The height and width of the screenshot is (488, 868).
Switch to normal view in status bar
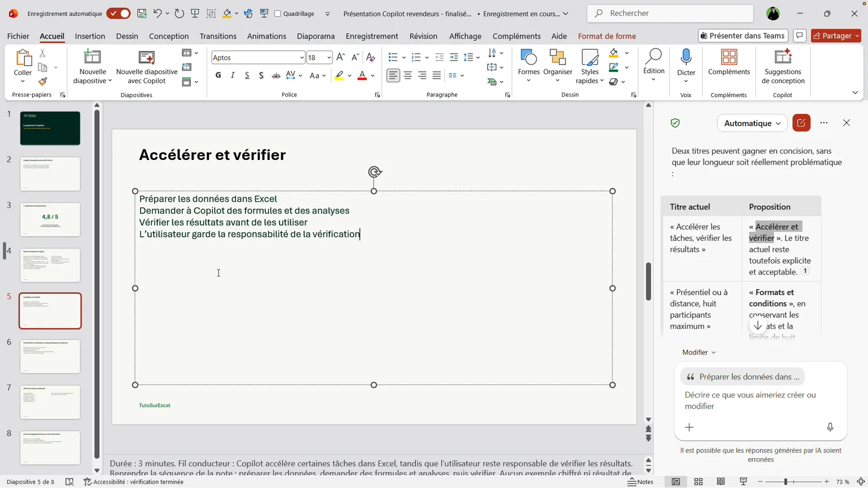pyautogui.click(x=675, y=481)
